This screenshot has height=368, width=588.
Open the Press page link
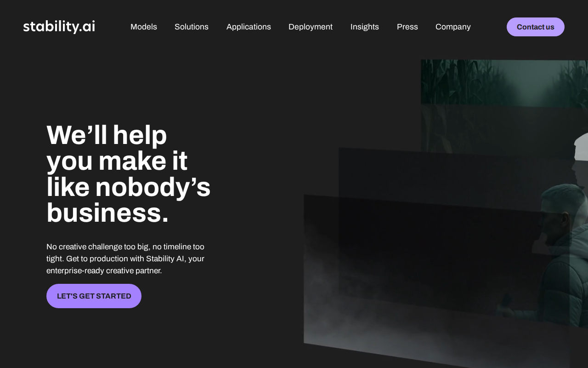[x=407, y=27]
